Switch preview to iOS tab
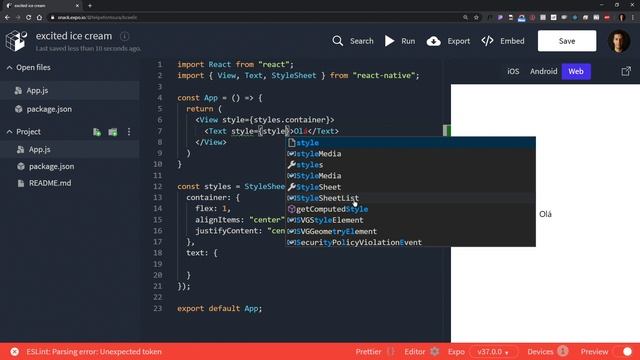This screenshot has width=640, height=360. (x=513, y=71)
